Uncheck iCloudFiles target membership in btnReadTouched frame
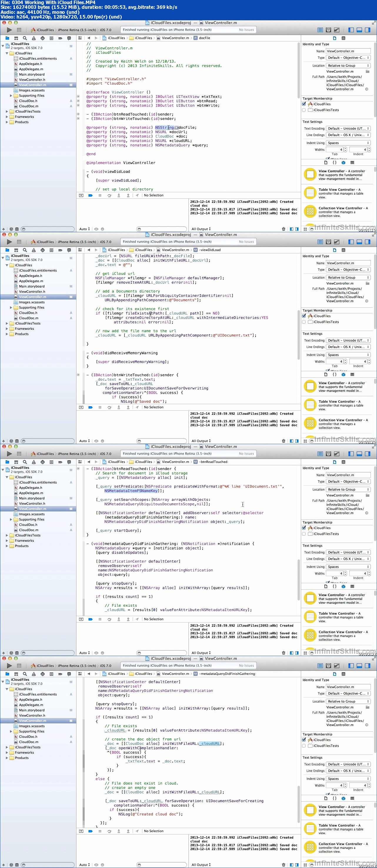The width and height of the screenshot is (377, 868). (304, 528)
